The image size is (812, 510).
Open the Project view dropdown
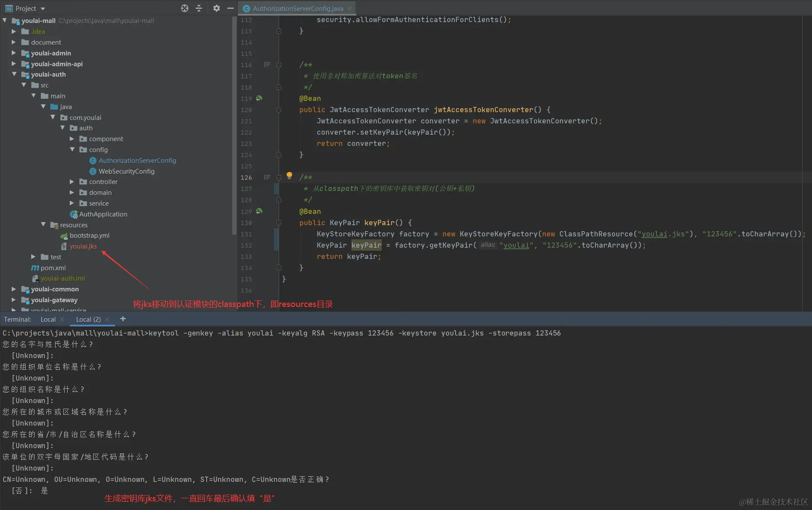tap(42, 9)
